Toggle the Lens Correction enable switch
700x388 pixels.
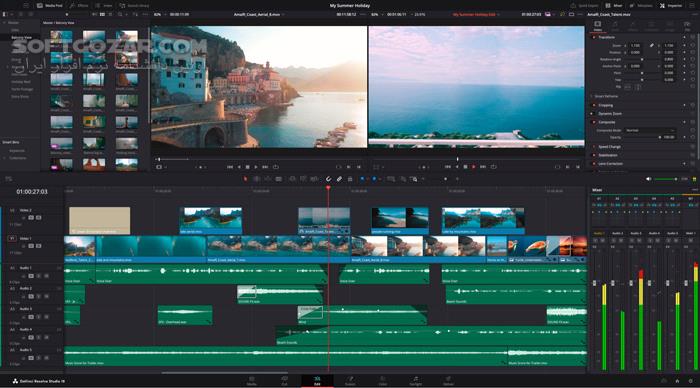(x=594, y=164)
